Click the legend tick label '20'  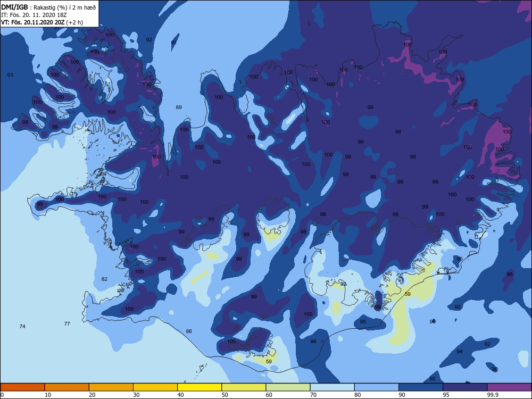pyautogui.click(x=92, y=395)
